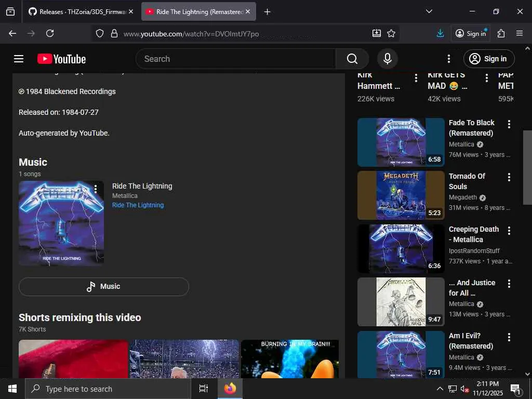Open the stadium lightning concert short
Viewport: 532px width, 399px height.
pyautogui.click(x=184, y=359)
